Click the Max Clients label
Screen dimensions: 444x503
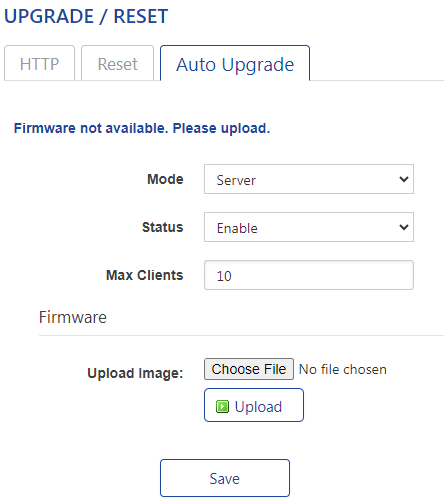click(x=145, y=275)
